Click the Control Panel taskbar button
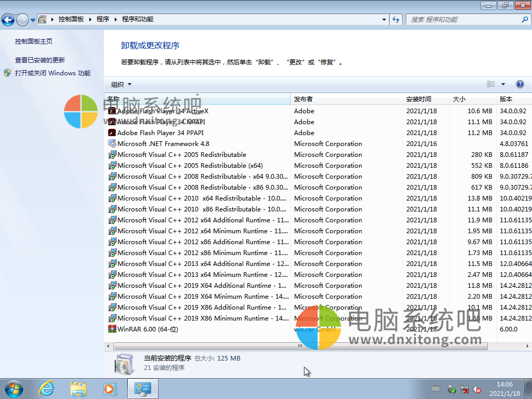The image size is (532, 399). (x=143, y=389)
